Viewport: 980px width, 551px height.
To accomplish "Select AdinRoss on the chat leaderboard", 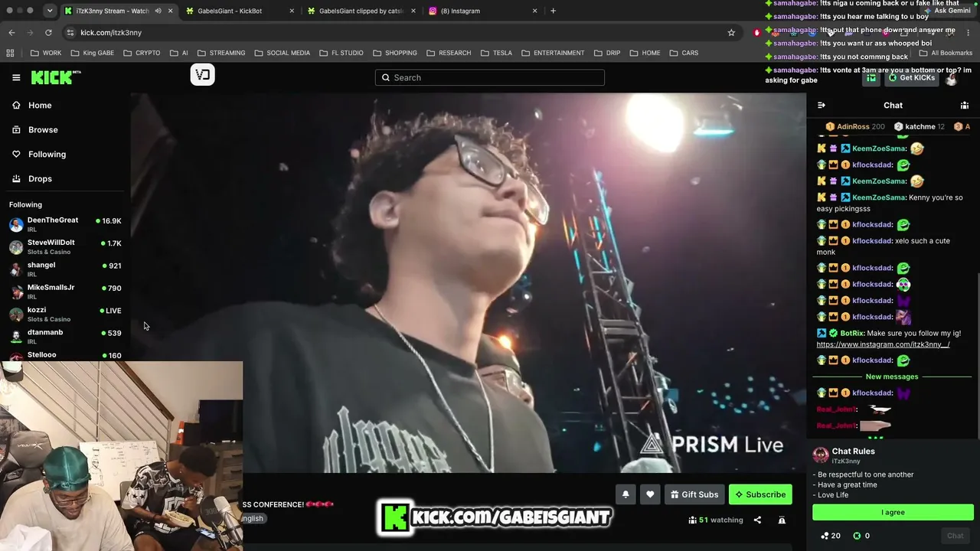I will (855, 127).
